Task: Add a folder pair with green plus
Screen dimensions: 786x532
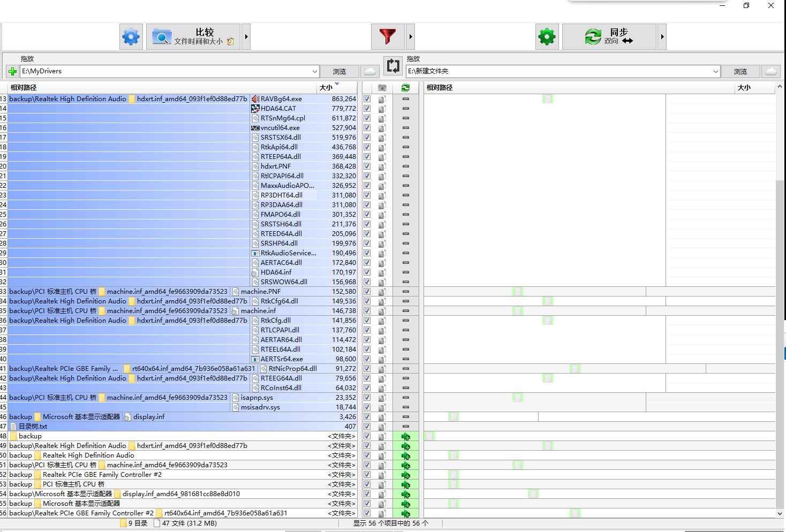Action: 12,71
